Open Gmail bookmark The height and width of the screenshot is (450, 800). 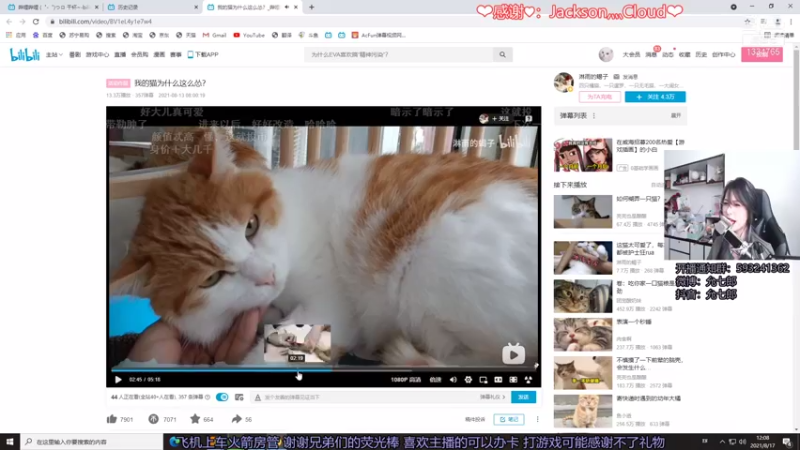214,35
